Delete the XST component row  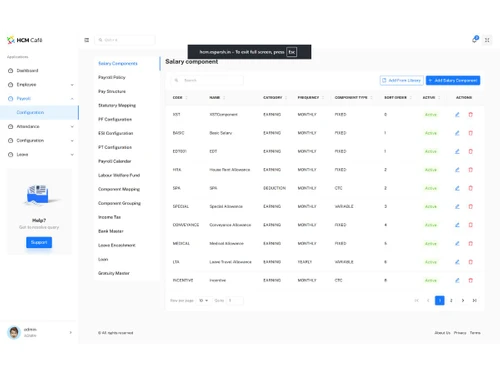[x=471, y=115]
